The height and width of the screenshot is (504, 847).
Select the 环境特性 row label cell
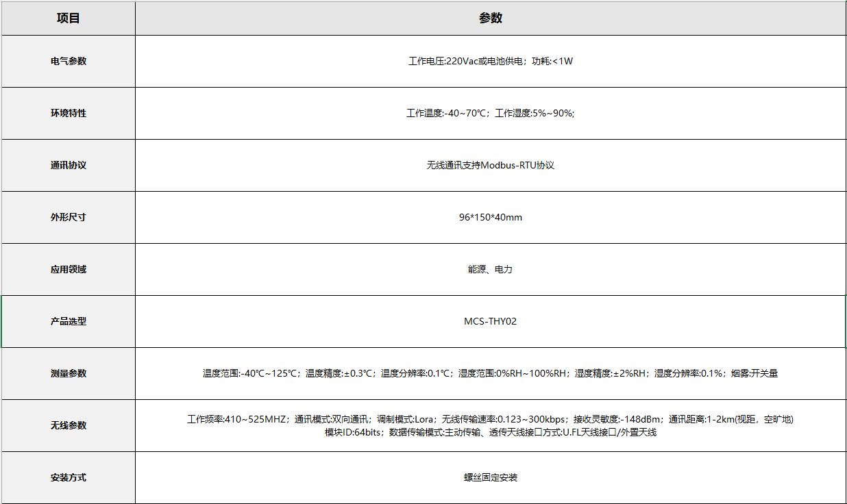[69, 113]
